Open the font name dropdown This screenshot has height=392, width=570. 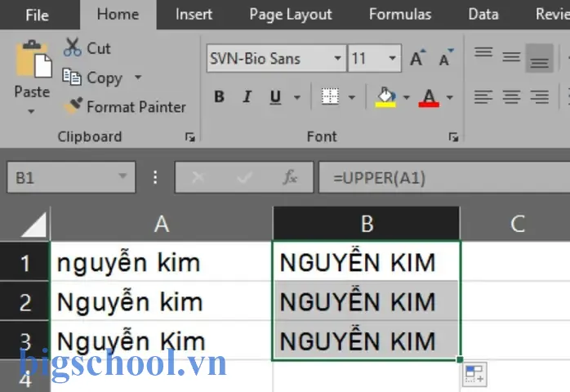(338, 58)
